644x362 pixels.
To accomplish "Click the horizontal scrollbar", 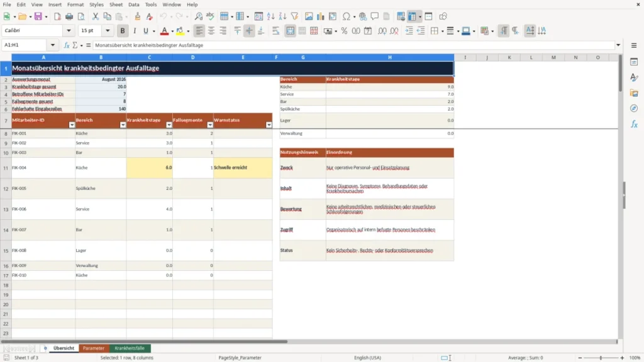I will (x=144, y=341).
